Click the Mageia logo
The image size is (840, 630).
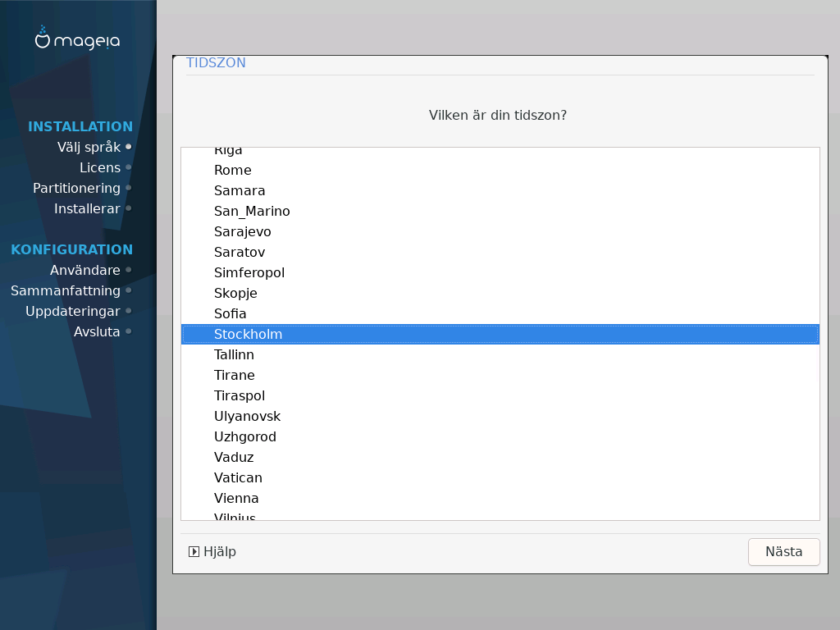coord(78,38)
